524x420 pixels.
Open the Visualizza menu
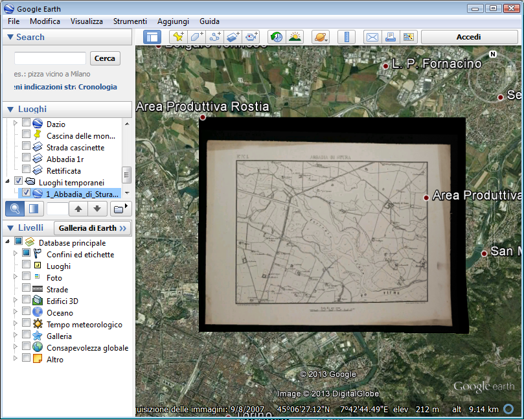pyautogui.click(x=87, y=21)
